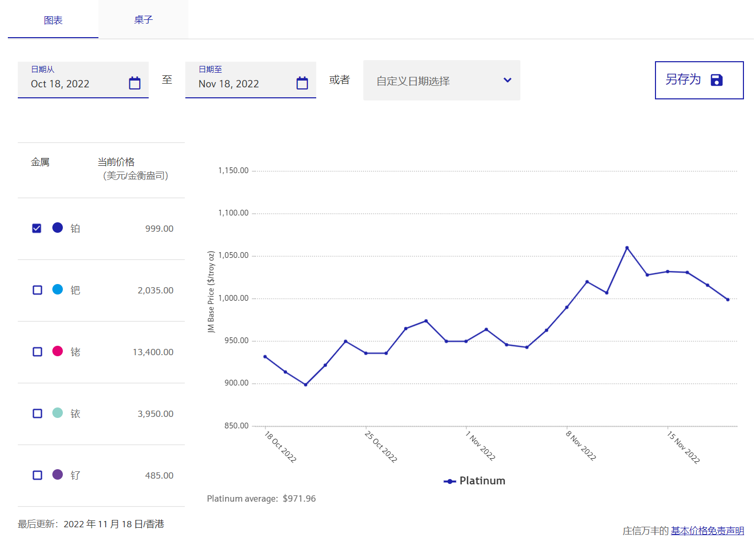Switch to the 图表 tab
This screenshot has height=544, width=756.
click(x=53, y=20)
